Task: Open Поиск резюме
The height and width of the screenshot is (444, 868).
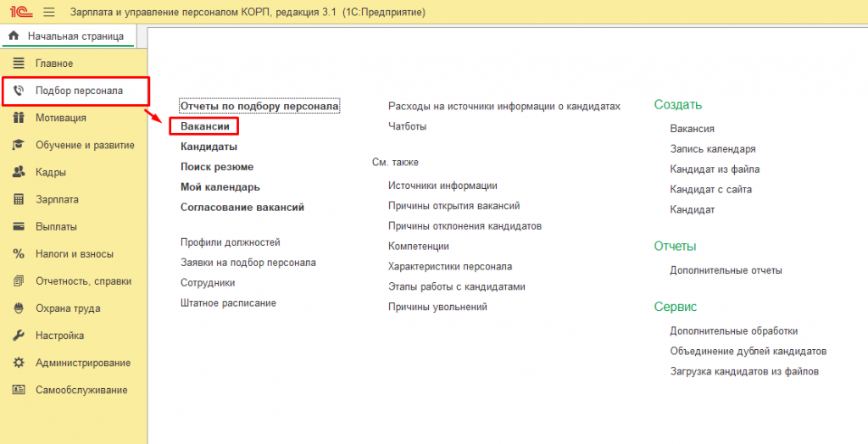Action: pos(217,167)
